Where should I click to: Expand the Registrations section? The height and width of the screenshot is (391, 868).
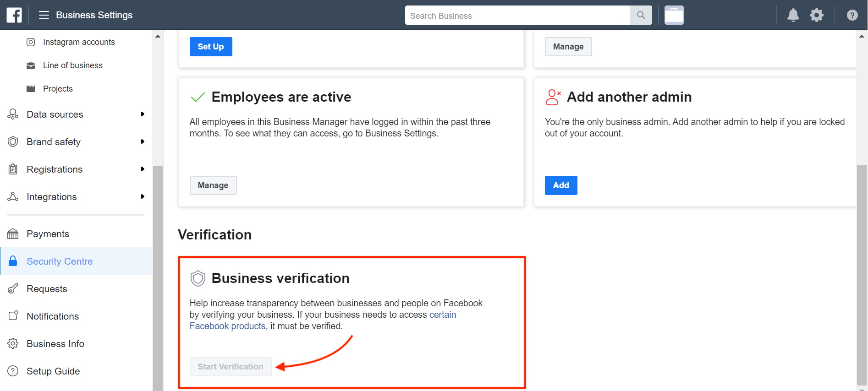(76, 169)
